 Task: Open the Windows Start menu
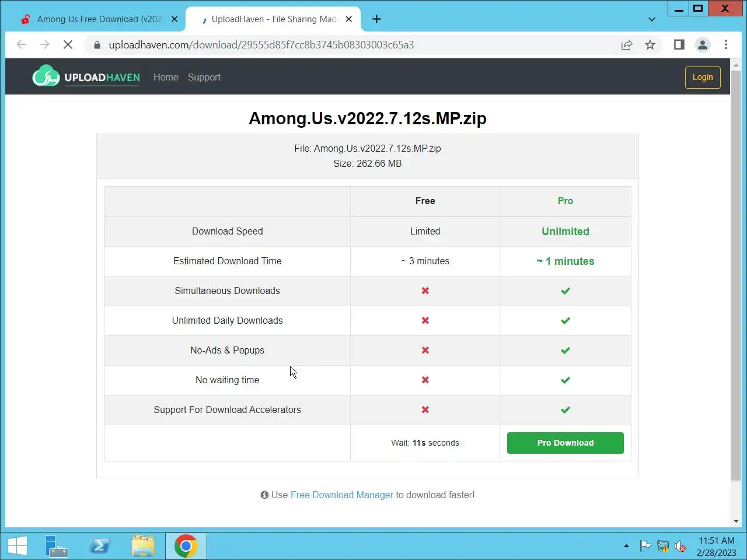(x=17, y=546)
